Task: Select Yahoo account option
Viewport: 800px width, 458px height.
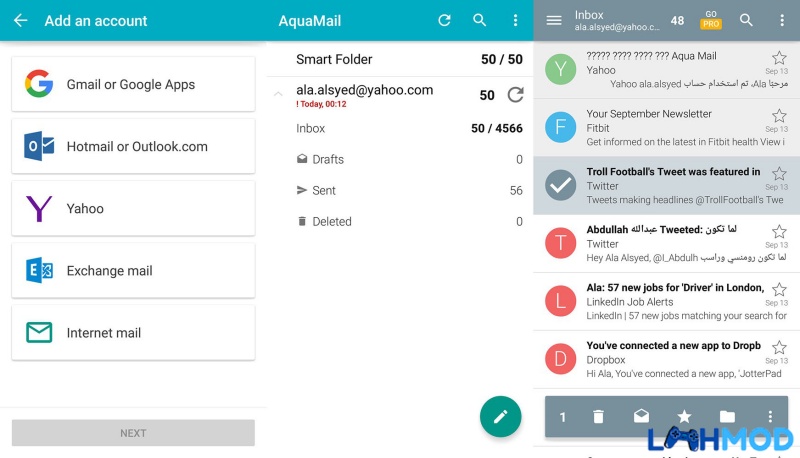Action: [133, 209]
